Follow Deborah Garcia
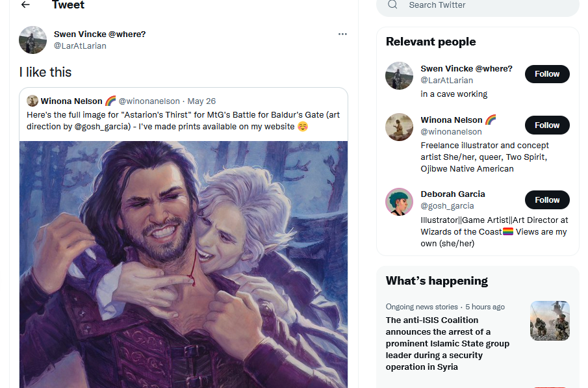The width and height of the screenshot is (588, 388). (547, 200)
